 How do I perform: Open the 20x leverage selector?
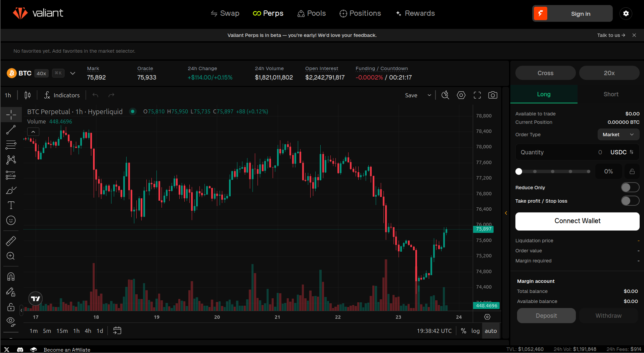pyautogui.click(x=609, y=73)
